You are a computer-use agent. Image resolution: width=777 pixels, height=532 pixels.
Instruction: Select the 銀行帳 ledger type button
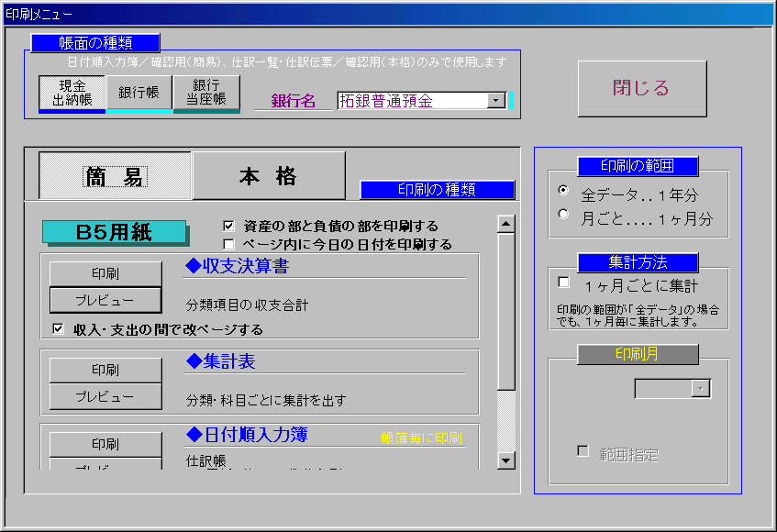tap(139, 93)
